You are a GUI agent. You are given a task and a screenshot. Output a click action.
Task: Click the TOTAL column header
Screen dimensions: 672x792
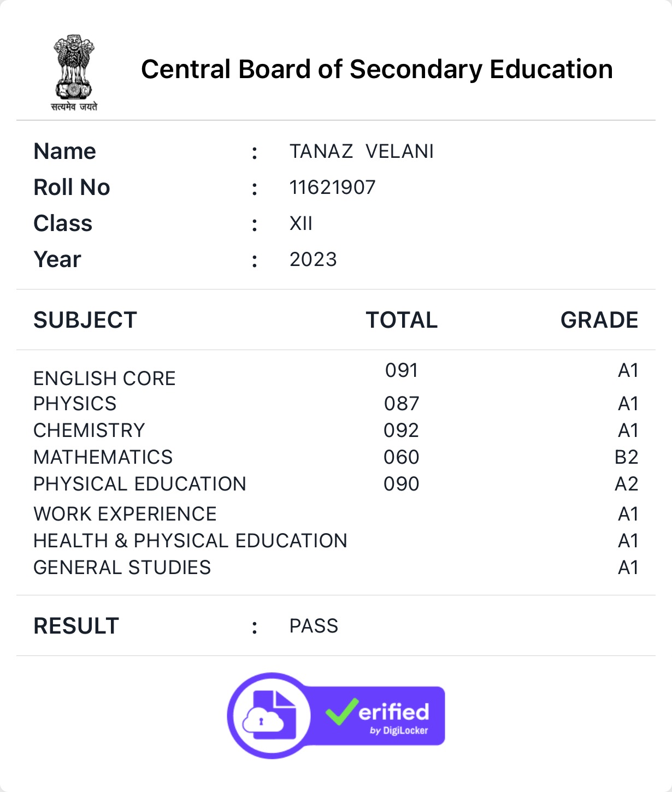(402, 320)
